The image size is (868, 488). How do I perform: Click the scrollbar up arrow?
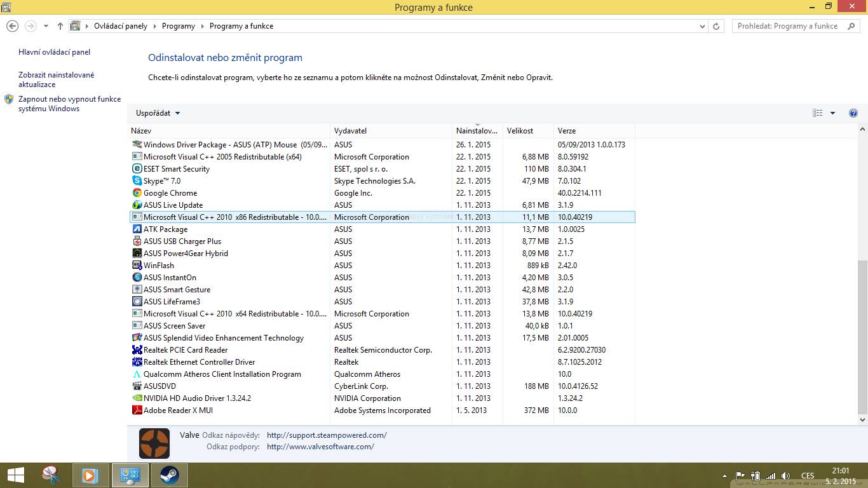pos(862,130)
